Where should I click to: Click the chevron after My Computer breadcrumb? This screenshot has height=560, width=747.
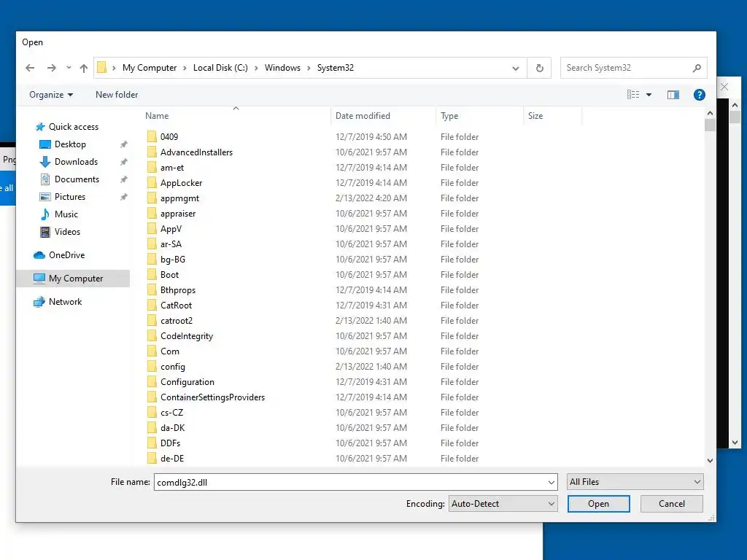[x=185, y=68]
